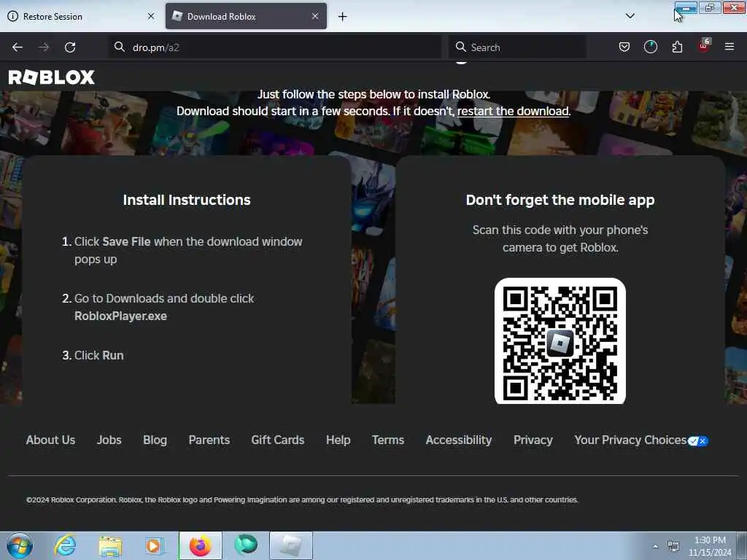This screenshot has height=560, width=747.
Task: Open Your Privacy Choices link
Action: click(630, 440)
